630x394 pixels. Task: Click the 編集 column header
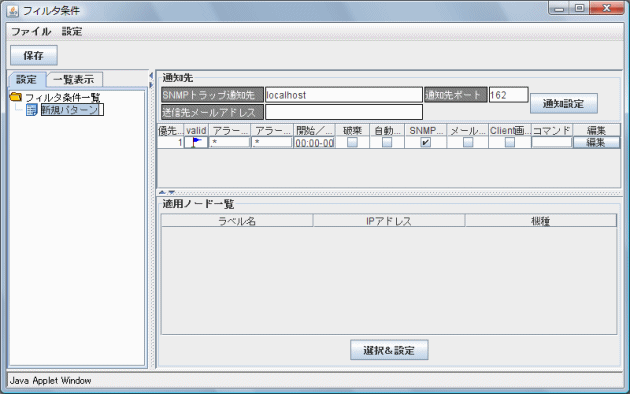(596, 131)
